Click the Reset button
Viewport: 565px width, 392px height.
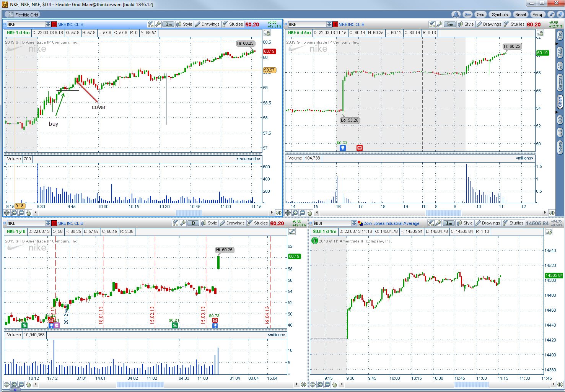pyautogui.click(x=520, y=15)
